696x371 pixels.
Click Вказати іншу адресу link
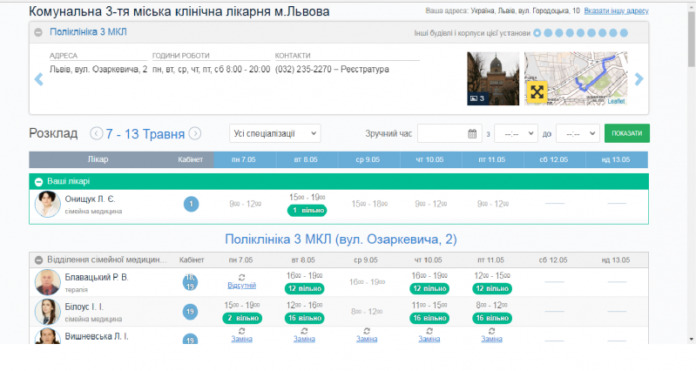pos(616,11)
